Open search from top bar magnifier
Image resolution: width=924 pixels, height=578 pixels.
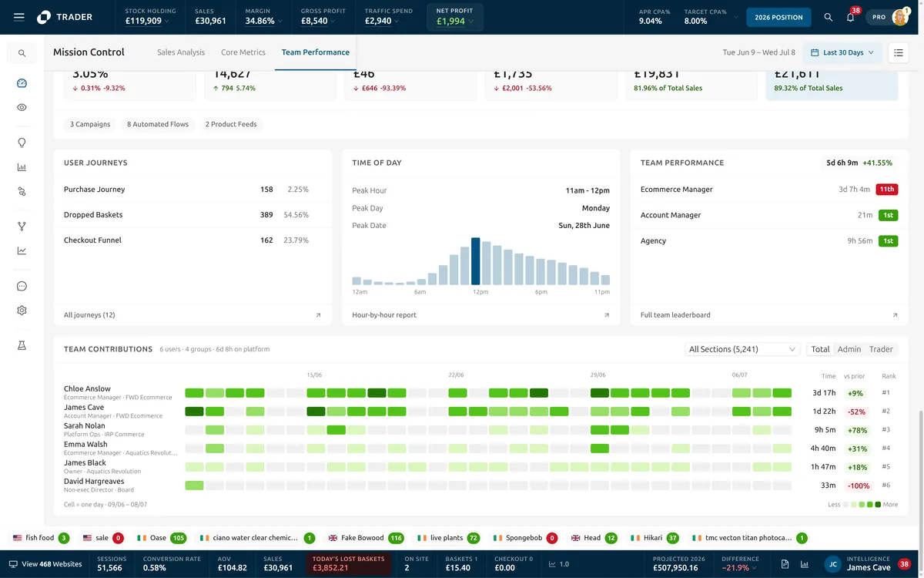pyautogui.click(x=829, y=17)
